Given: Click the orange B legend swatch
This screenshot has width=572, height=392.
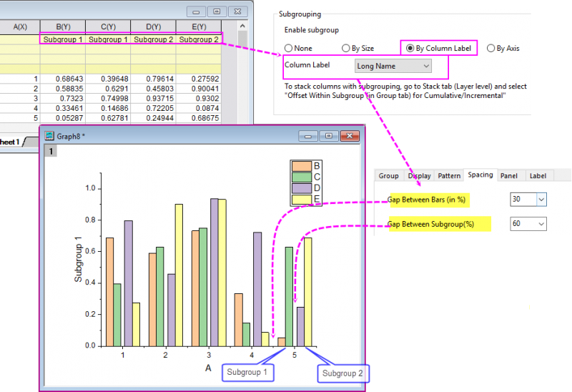Looking at the screenshot, I should tap(302, 166).
